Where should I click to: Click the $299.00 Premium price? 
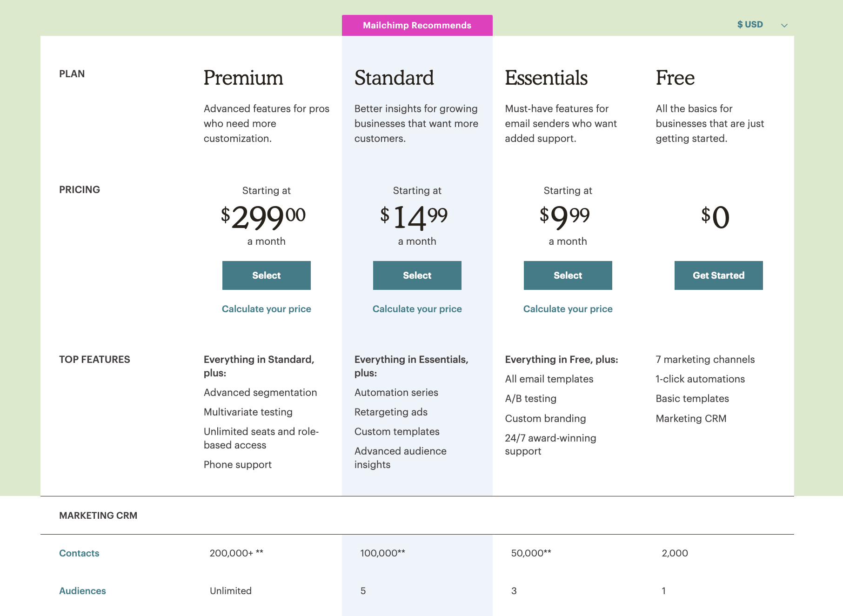coord(264,217)
